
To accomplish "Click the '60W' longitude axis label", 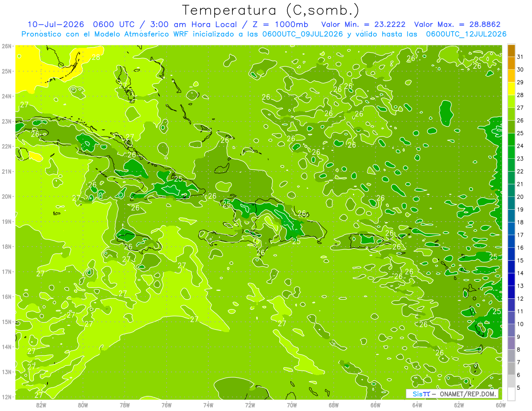I will click(x=501, y=405).
